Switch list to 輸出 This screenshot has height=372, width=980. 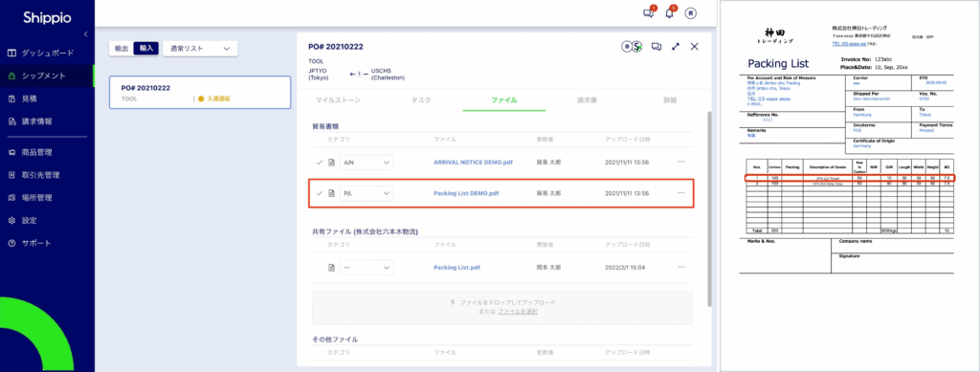(122, 48)
